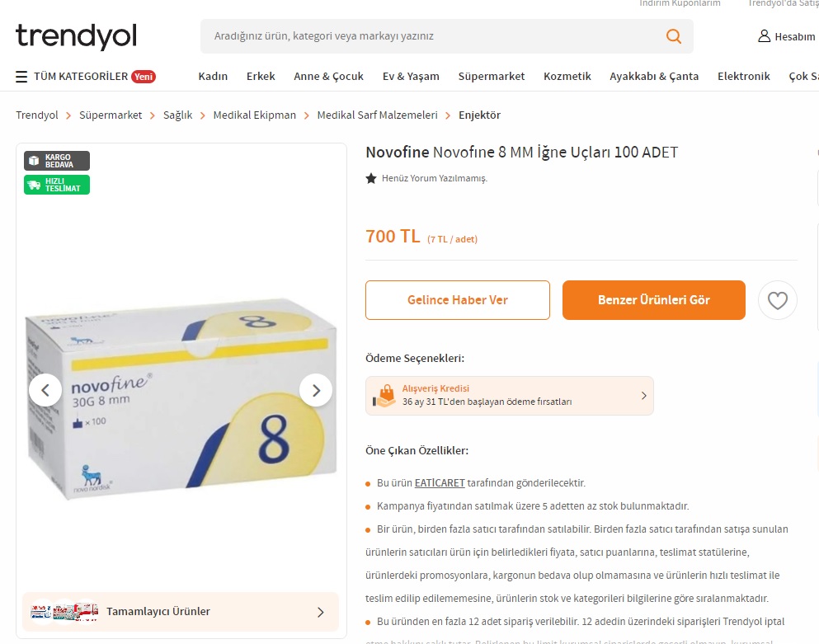819x644 pixels.
Task: Click the review star icon
Action: 371,179
